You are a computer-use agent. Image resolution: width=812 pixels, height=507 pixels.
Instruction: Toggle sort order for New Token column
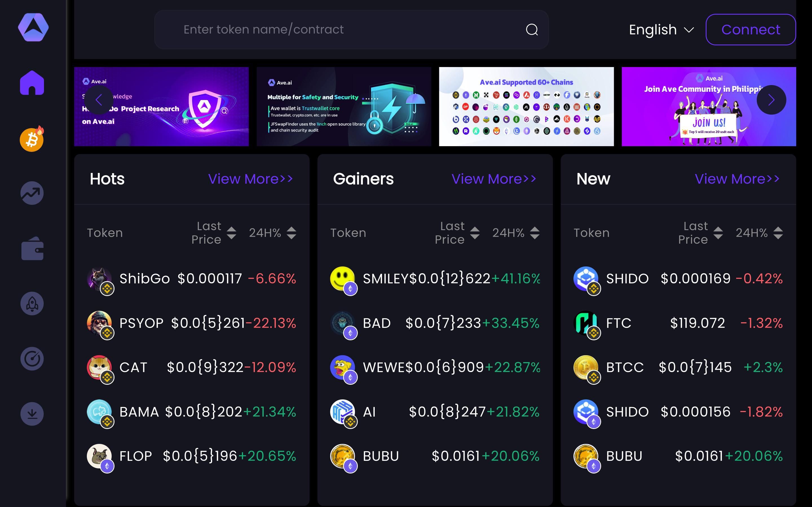(590, 232)
